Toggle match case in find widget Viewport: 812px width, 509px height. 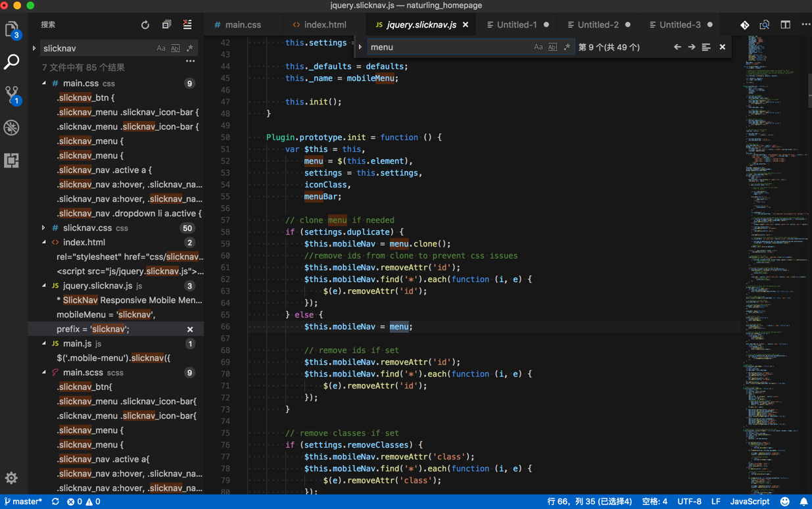click(x=538, y=47)
